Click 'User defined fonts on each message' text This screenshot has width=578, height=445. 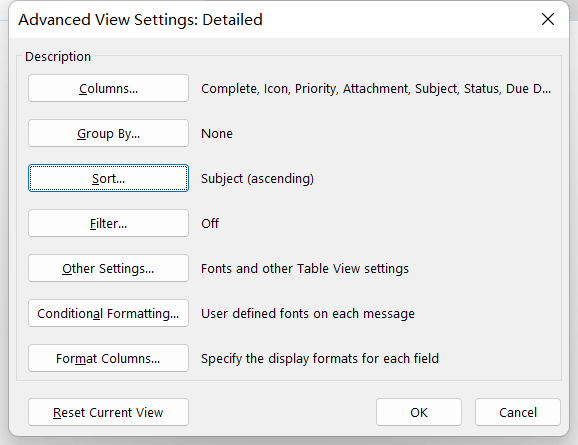point(308,314)
